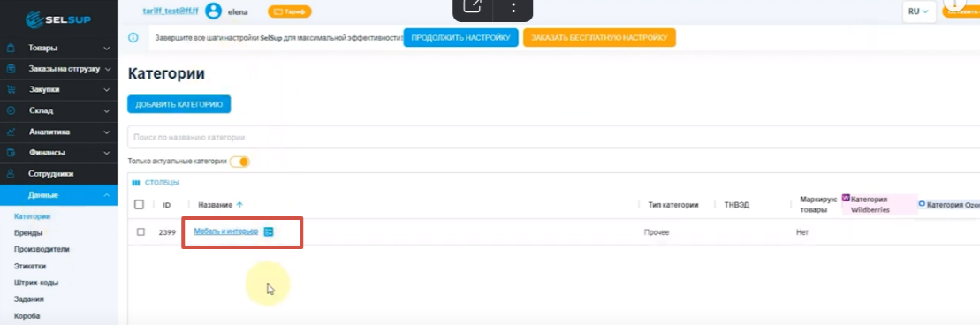The width and height of the screenshot is (980, 325).
Task: Open Штрих-коды in the sidebar
Action: click(36, 283)
